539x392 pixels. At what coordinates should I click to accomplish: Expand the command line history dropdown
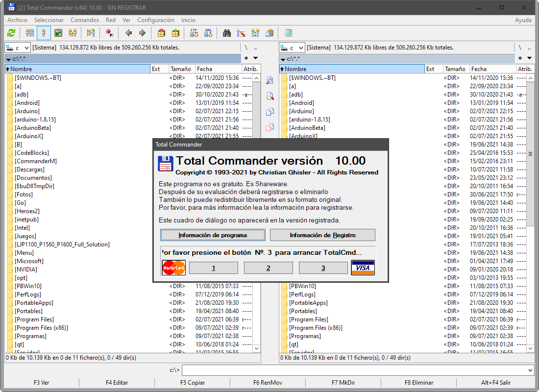click(x=530, y=370)
